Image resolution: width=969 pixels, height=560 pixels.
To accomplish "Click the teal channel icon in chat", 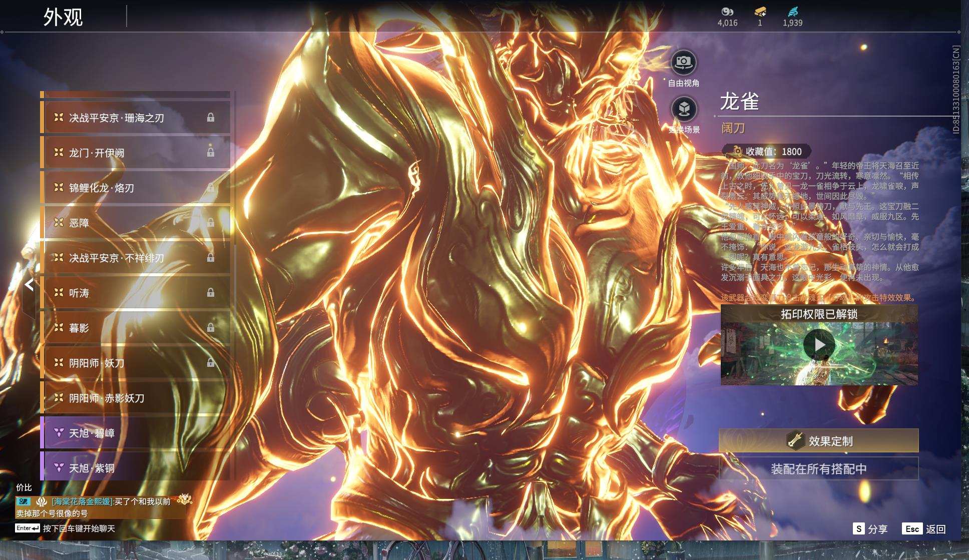I will 24,501.
